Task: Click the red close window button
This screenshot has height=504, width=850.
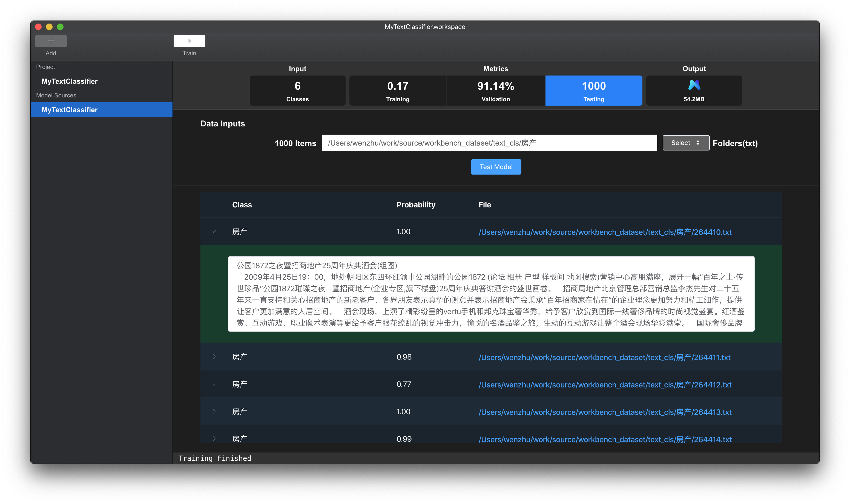Action: coord(38,27)
